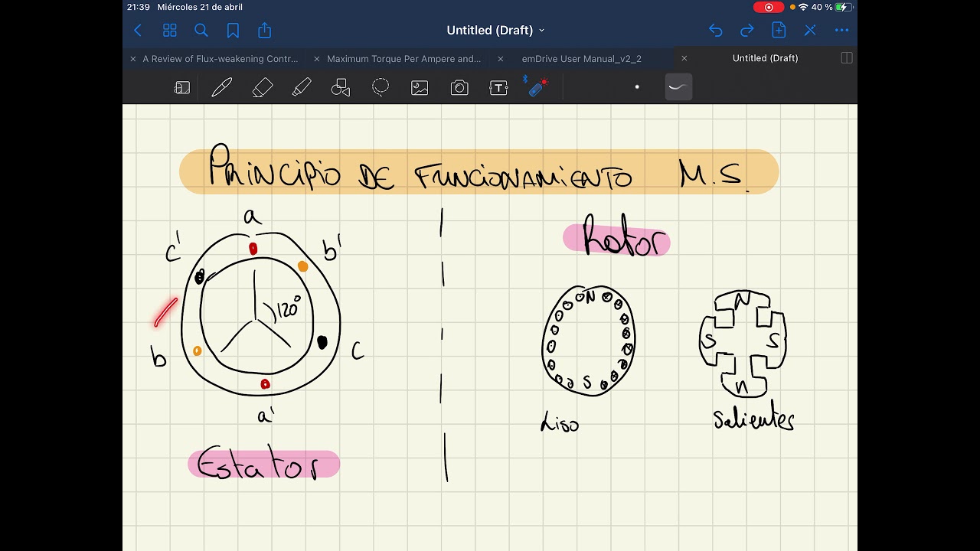Viewport: 980px width, 551px height.
Task: Close the emDrive User Manual tab
Action: coord(501,58)
